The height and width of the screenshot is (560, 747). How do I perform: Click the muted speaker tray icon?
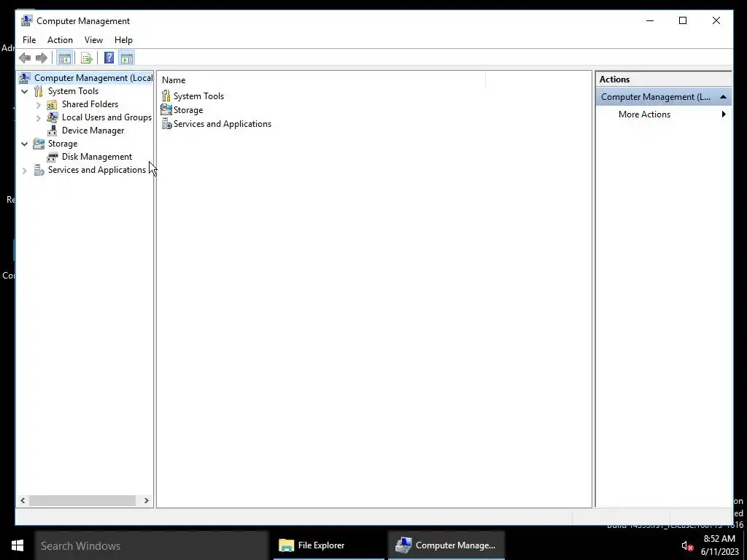point(686,545)
